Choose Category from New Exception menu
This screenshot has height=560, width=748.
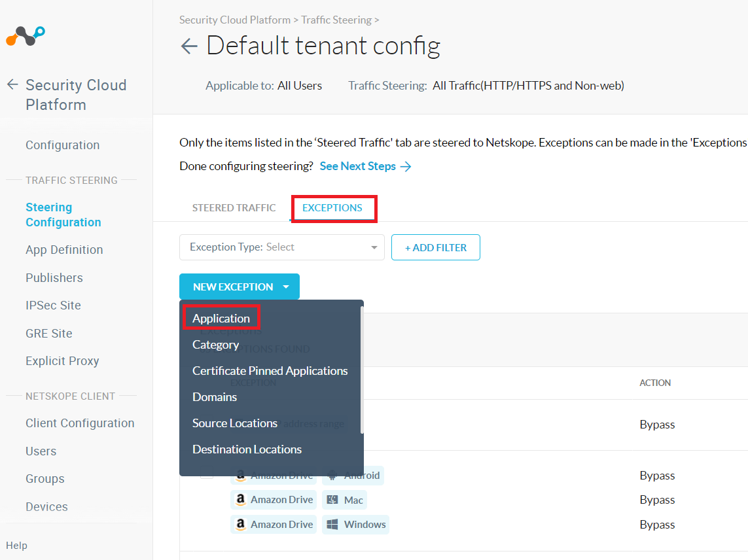click(x=215, y=345)
